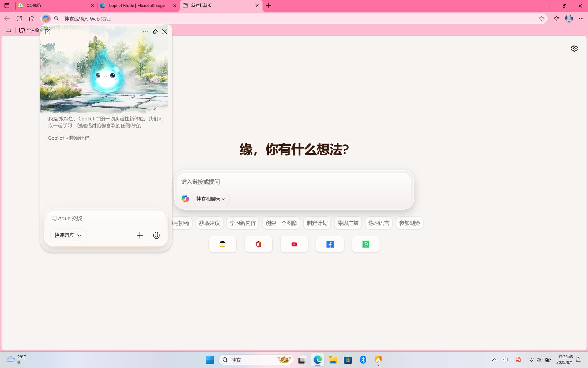Add this page to favorites star
This screenshot has width=588, height=368.
coord(541,19)
